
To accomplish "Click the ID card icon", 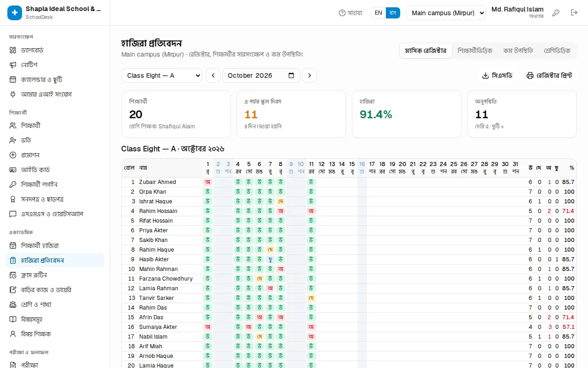I will [13, 170].
